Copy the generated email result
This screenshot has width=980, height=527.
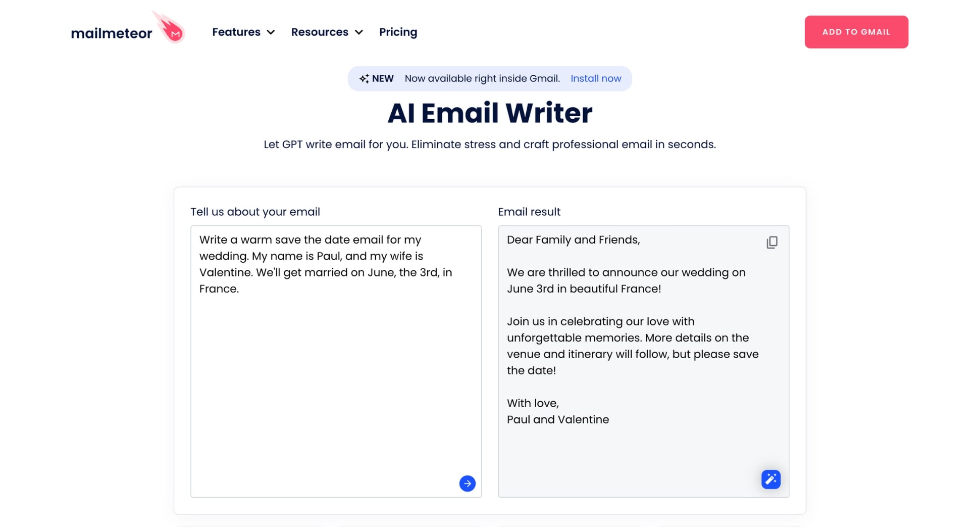[x=771, y=243]
